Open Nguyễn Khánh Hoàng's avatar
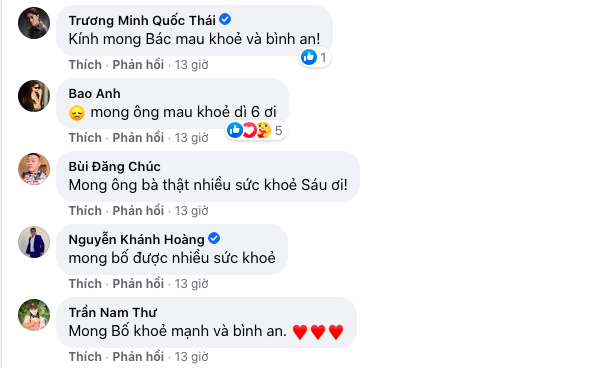Viewport: 593px width, 368px height. pyautogui.click(x=34, y=242)
